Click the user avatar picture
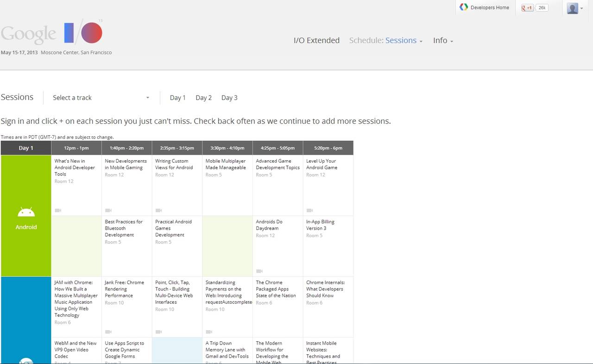 573,8
